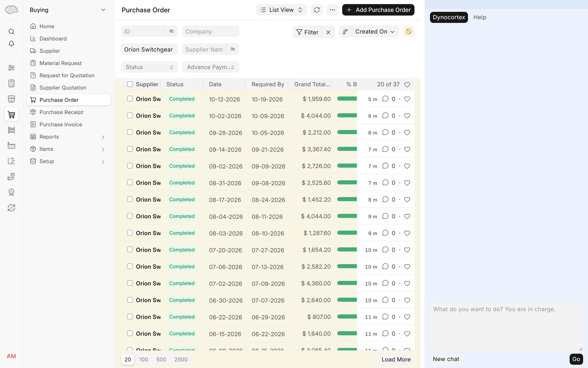Screen dimensions: 588x368
Task: Click the Add Purchase Order button
Action: 378,10
